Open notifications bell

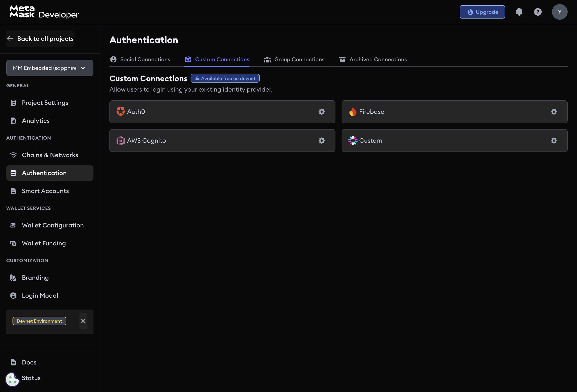[x=519, y=12]
